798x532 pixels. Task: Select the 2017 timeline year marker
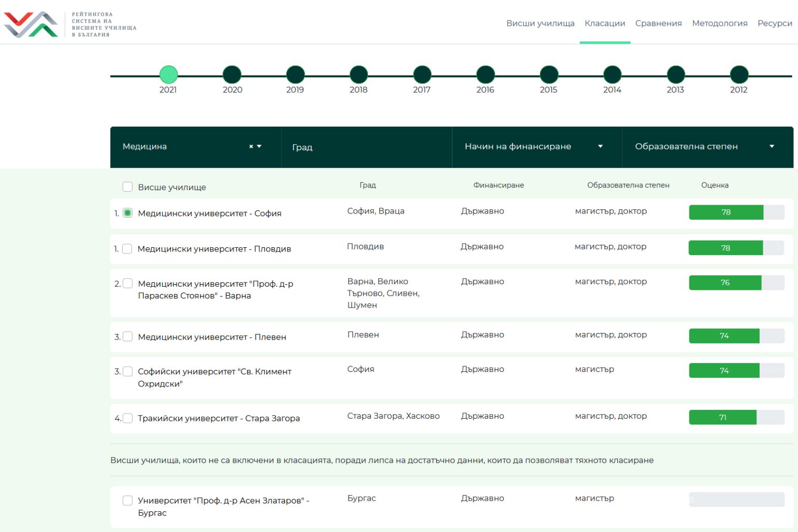point(422,75)
